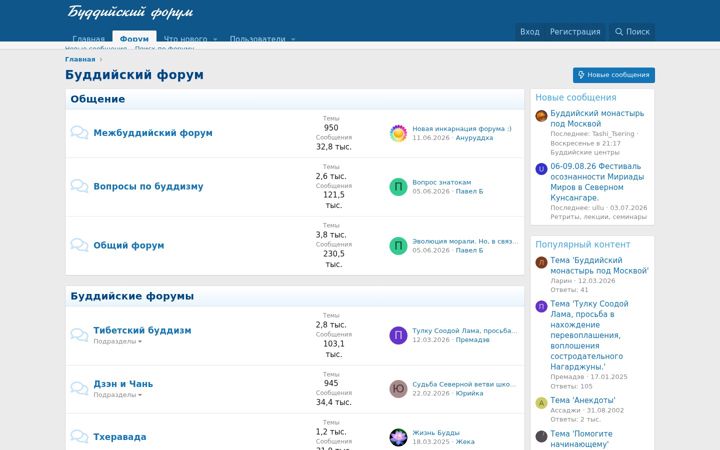Open sidebar Новые сообщения heading
This screenshot has height=450, width=720.
tap(575, 97)
